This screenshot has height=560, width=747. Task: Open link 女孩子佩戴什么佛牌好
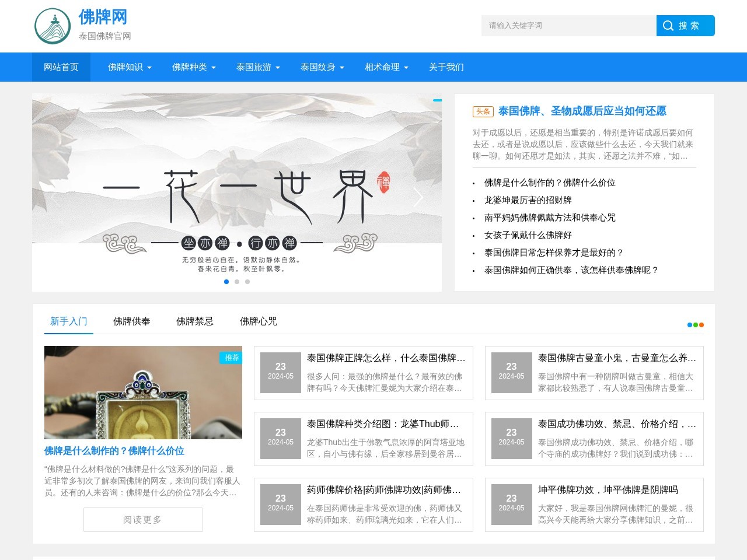coord(528,235)
